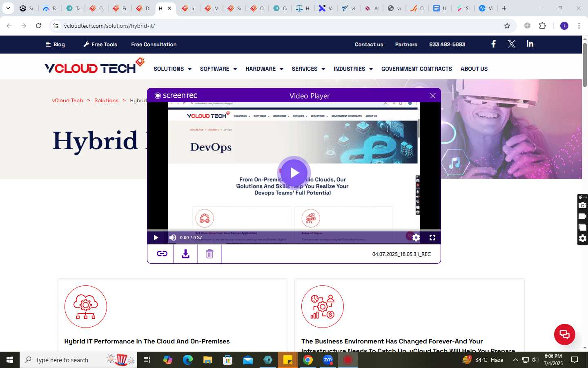Go back to the previous page
Image resolution: width=588 pixels, height=368 pixels.
(9, 26)
